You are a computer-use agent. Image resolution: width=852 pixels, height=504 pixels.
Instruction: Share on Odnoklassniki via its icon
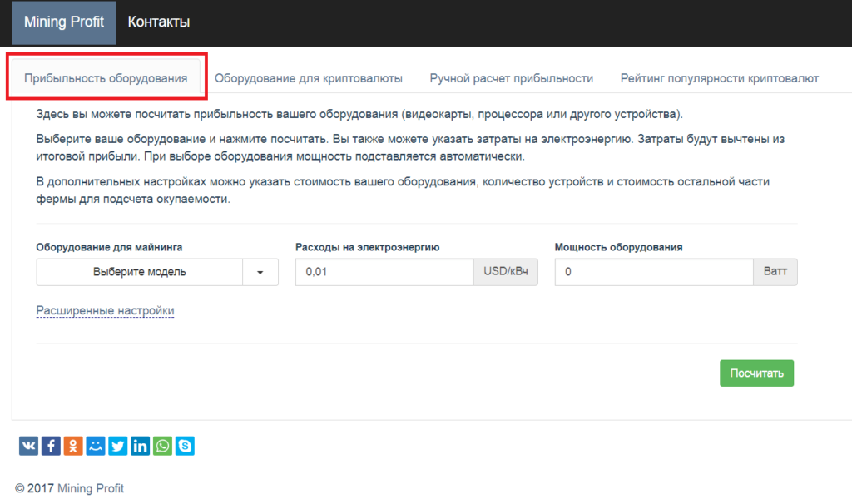pos(72,446)
